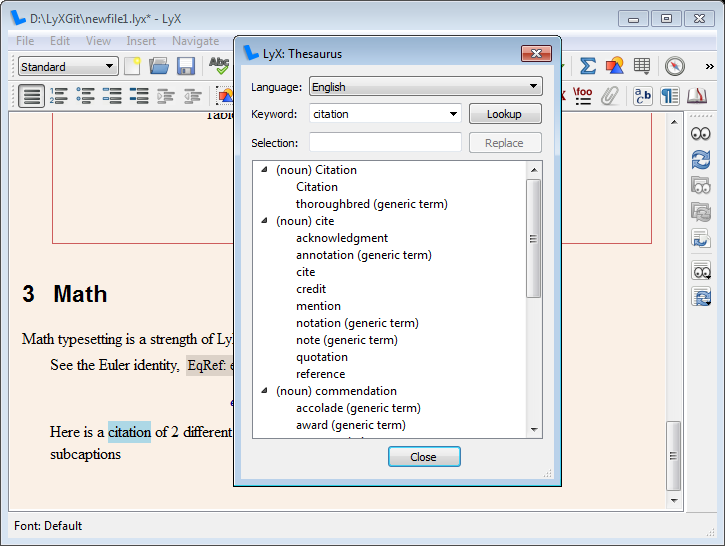Close the Thesaurus dialog with red X
The image size is (725, 546).
536,54
